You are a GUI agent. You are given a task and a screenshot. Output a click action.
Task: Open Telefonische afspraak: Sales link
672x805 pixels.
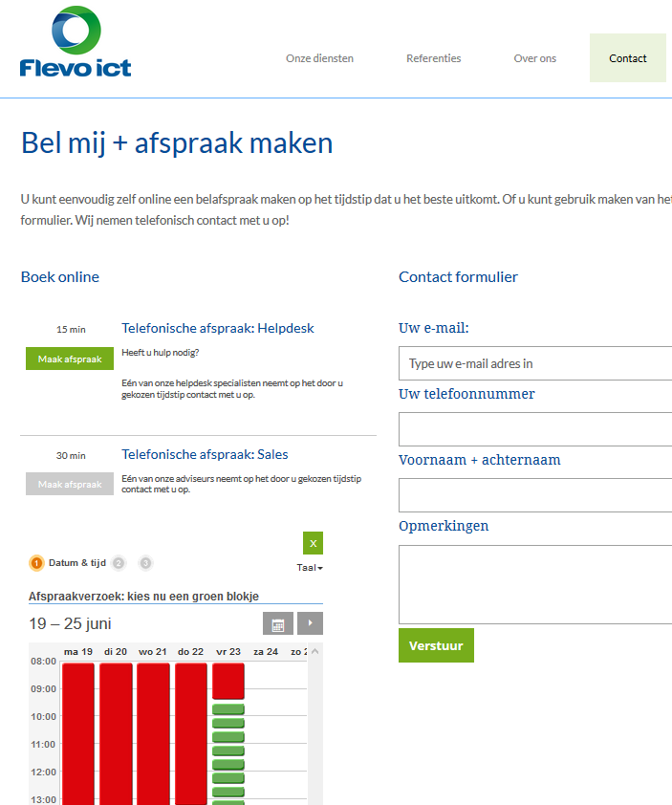[205, 454]
